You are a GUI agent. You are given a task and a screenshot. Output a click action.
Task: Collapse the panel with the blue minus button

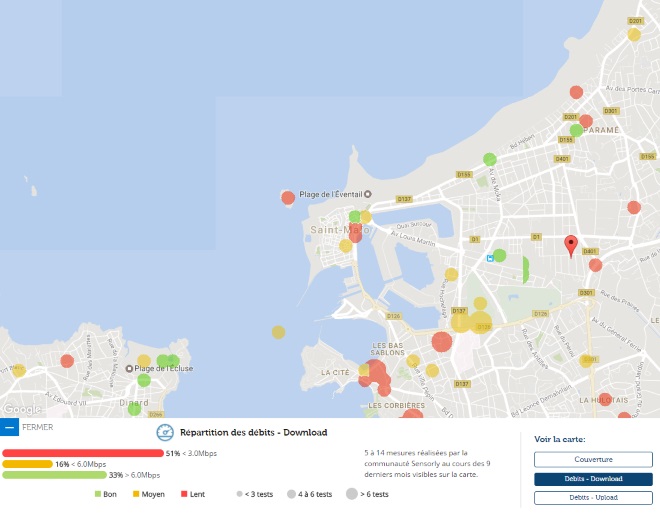[x=9, y=427]
